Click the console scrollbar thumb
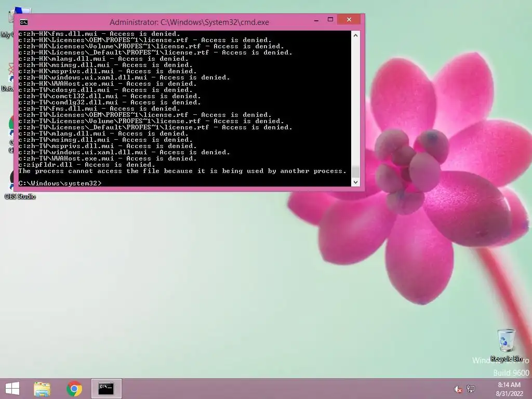532x399 pixels. (x=355, y=171)
